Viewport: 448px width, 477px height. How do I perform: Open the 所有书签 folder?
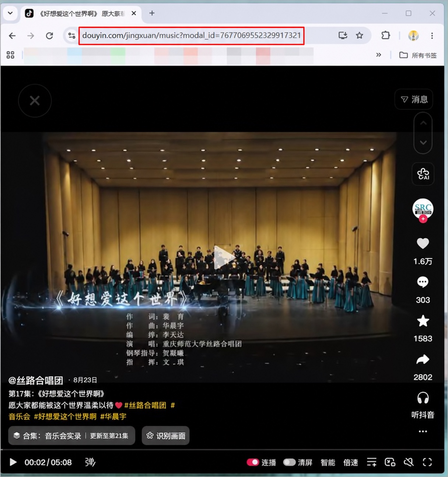(418, 55)
